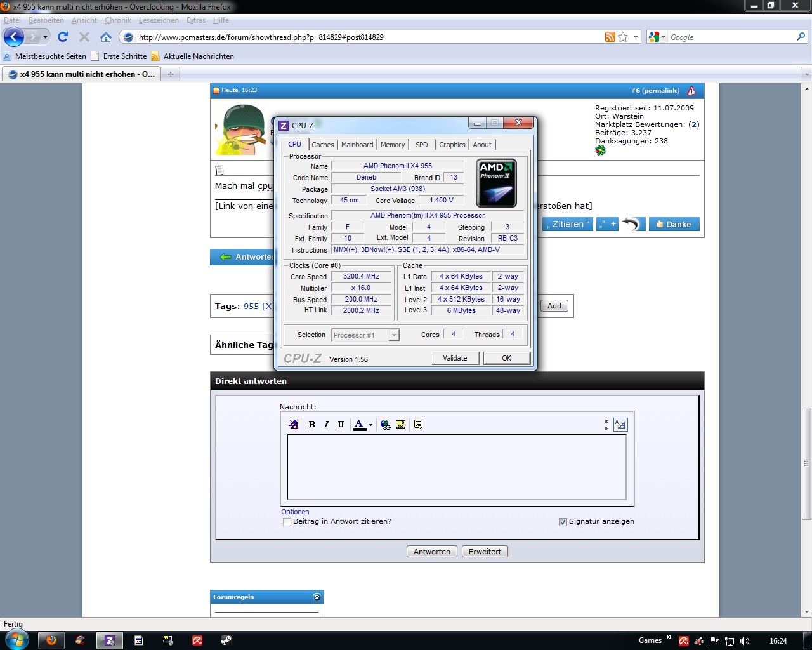Click the editor size stepper arrows
The width and height of the screenshot is (812, 650).
606,425
